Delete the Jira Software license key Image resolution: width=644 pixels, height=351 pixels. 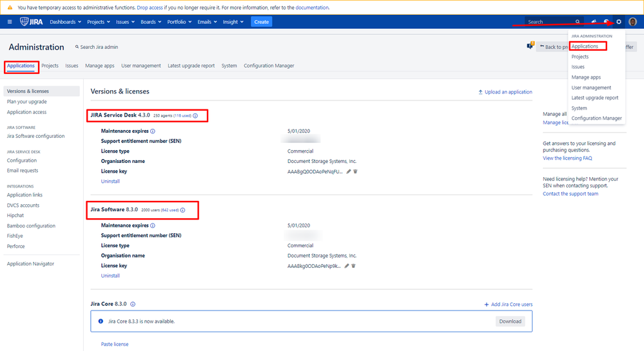click(x=354, y=266)
